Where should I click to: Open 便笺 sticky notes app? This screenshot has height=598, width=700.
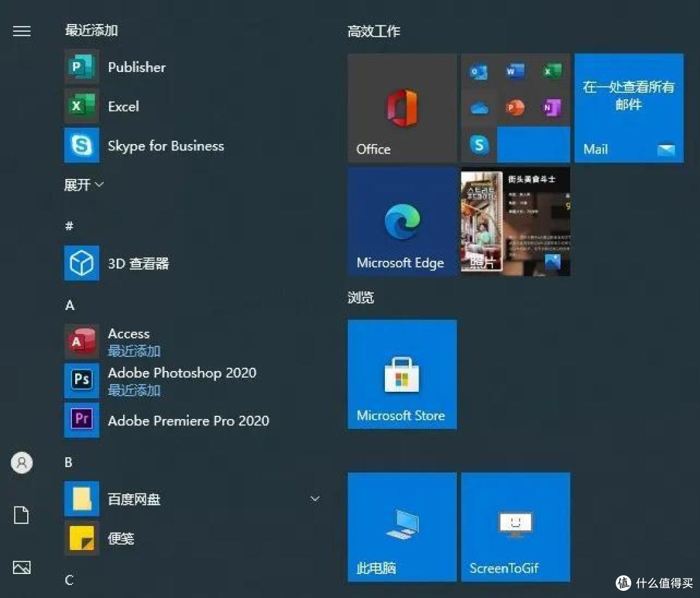[x=192, y=538]
